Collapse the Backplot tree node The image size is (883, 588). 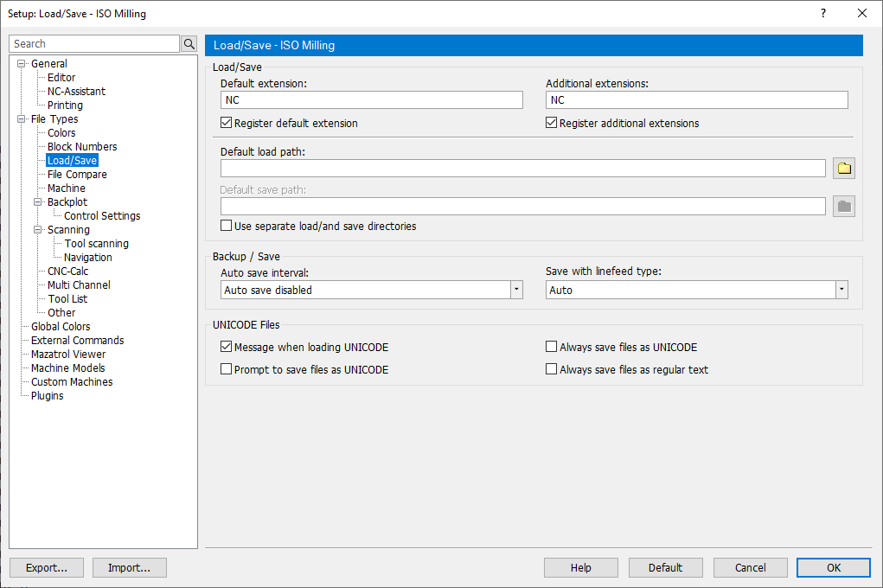click(38, 202)
